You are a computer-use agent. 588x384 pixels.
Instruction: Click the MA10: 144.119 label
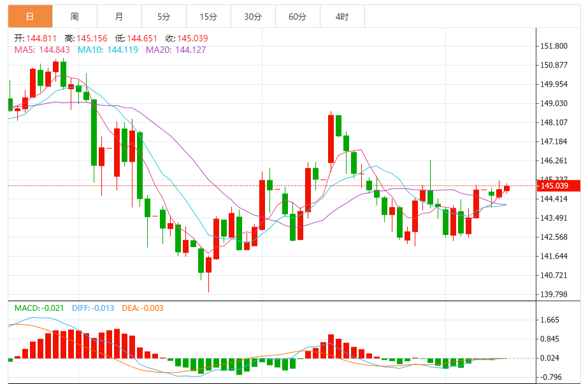tap(108, 50)
